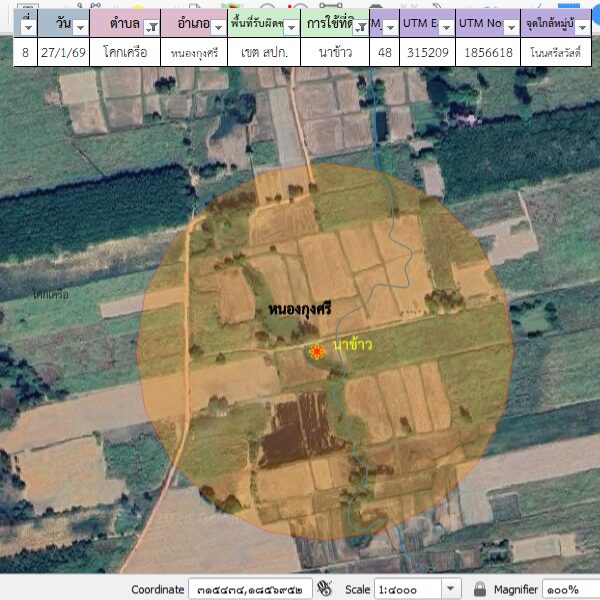Click the Magnifier percentage field

(x=570, y=589)
